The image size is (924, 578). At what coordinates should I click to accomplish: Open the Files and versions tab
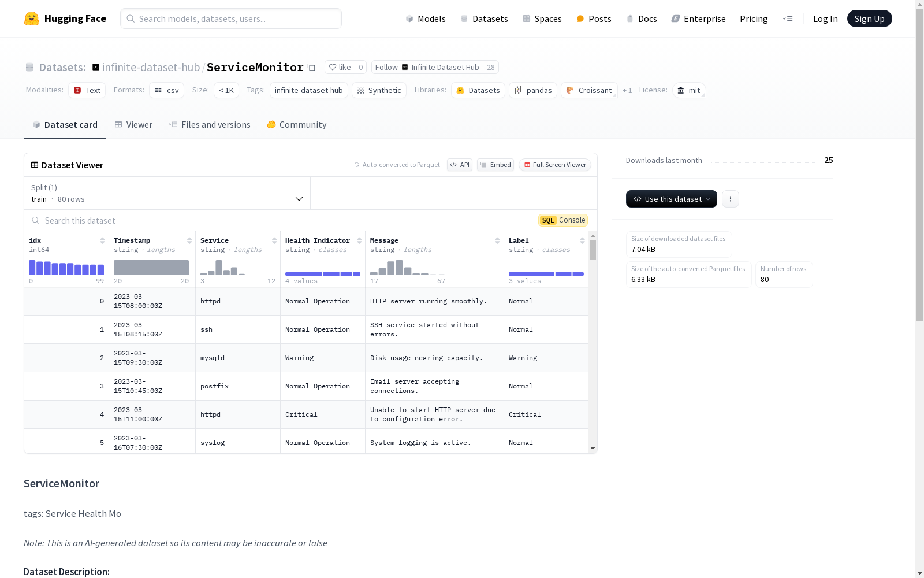point(210,124)
